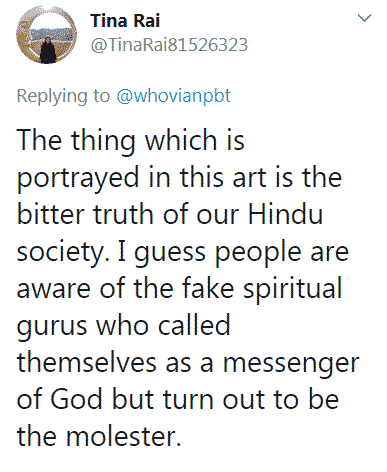Open Tina Rai's profile picture

pos(46,34)
